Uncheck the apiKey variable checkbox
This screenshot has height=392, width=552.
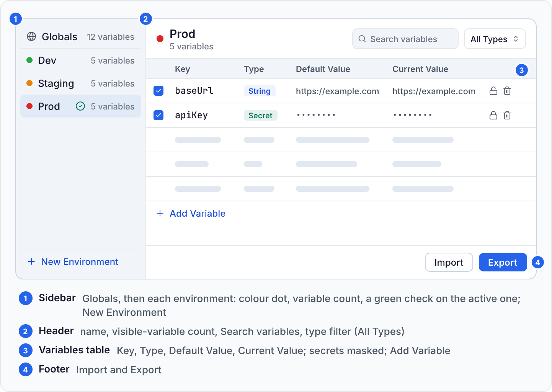click(158, 115)
